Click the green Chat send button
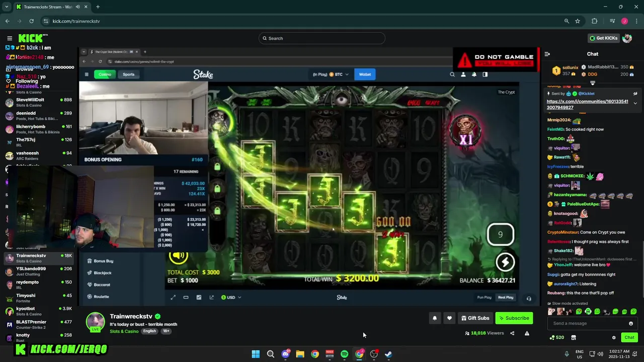Image resolution: width=644 pixels, height=362 pixels. point(629,337)
